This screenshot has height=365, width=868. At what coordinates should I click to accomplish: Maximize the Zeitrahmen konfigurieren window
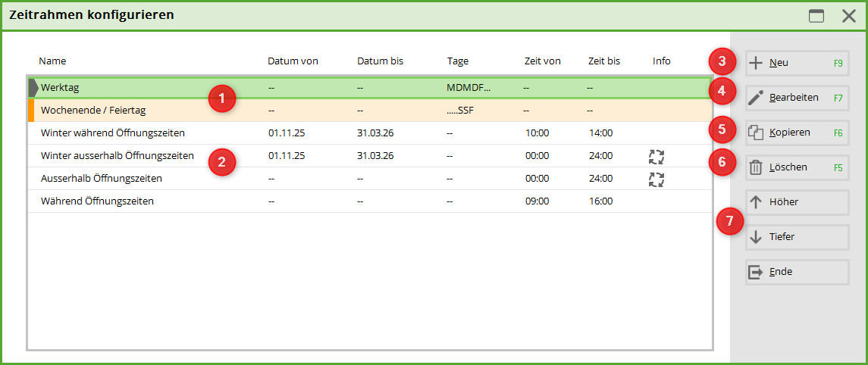pos(816,16)
